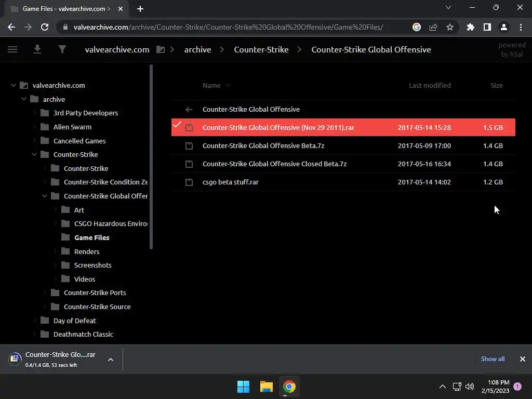Image resolution: width=532 pixels, height=399 pixels.
Task: Open a new browser tab
Action: coord(140,9)
